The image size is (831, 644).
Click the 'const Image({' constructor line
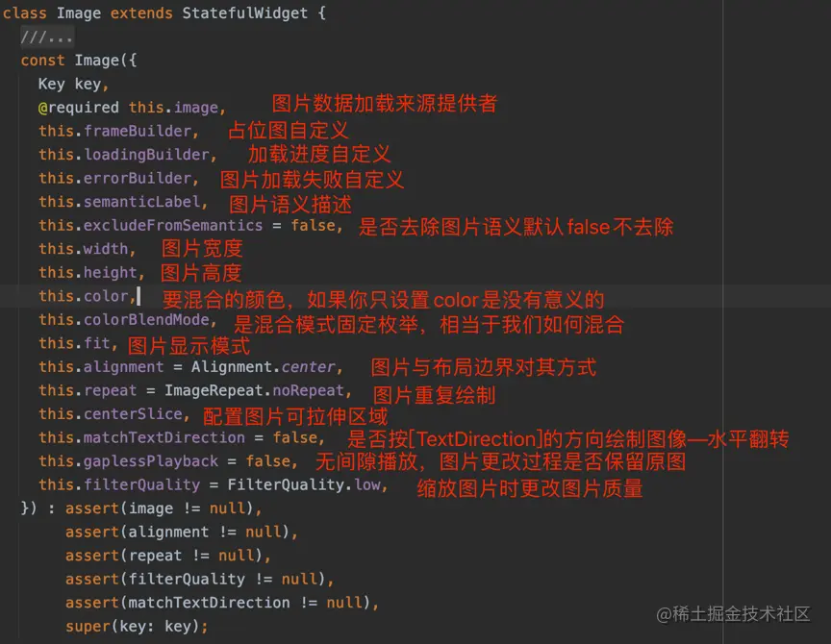[x=79, y=61]
